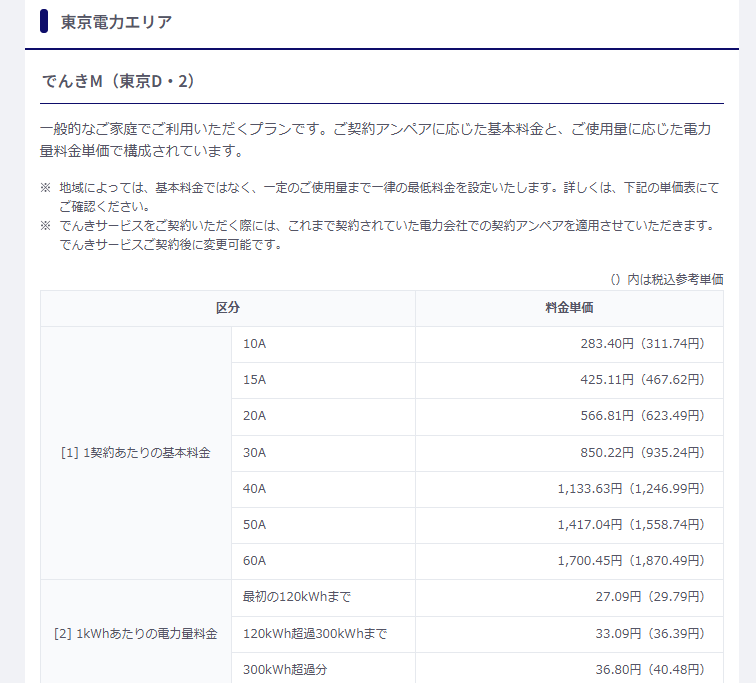Click the 850.22円（935.24円） price value
756x683 pixels.
pos(642,453)
